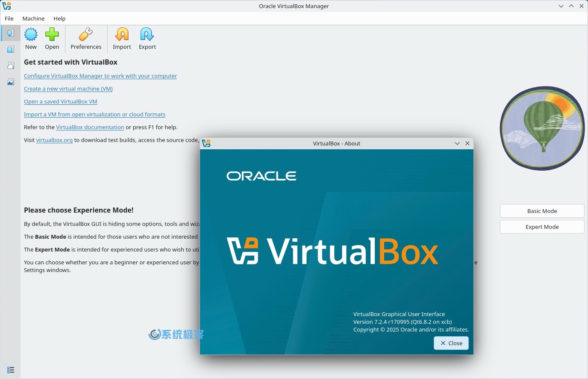Click the Create a new virtual machine link
The image size is (588, 379).
click(68, 89)
